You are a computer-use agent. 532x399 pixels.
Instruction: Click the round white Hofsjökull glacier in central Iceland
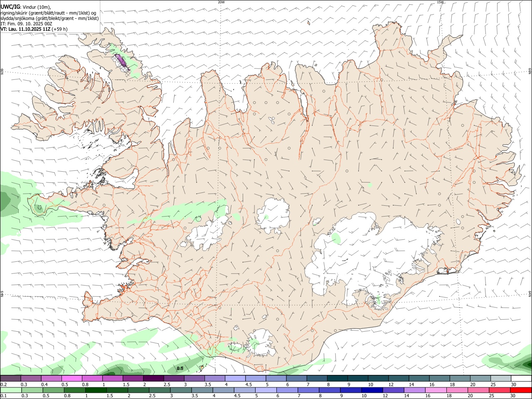click(x=273, y=215)
